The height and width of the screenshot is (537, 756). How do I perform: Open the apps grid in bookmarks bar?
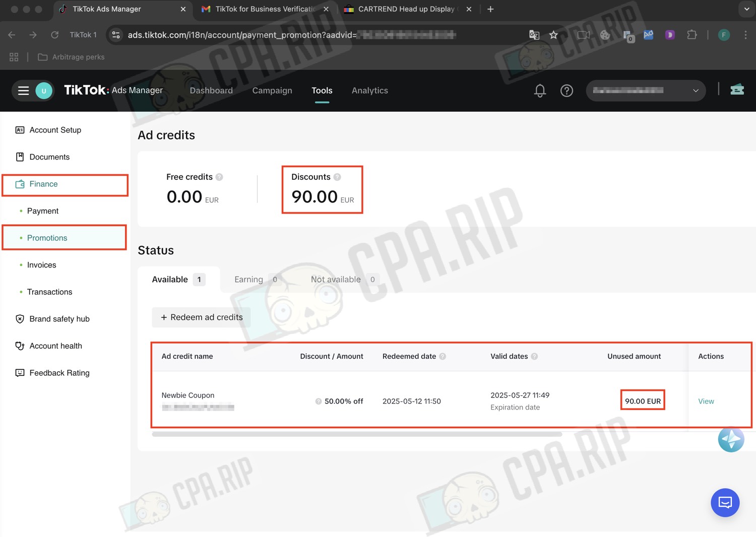tap(14, 57)
